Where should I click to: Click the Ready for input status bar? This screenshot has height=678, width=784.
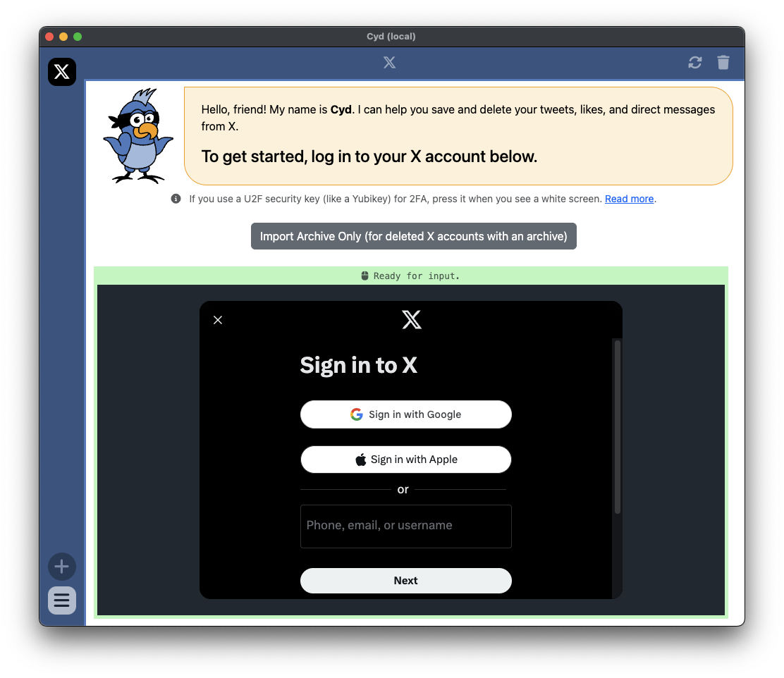(411, 276)
